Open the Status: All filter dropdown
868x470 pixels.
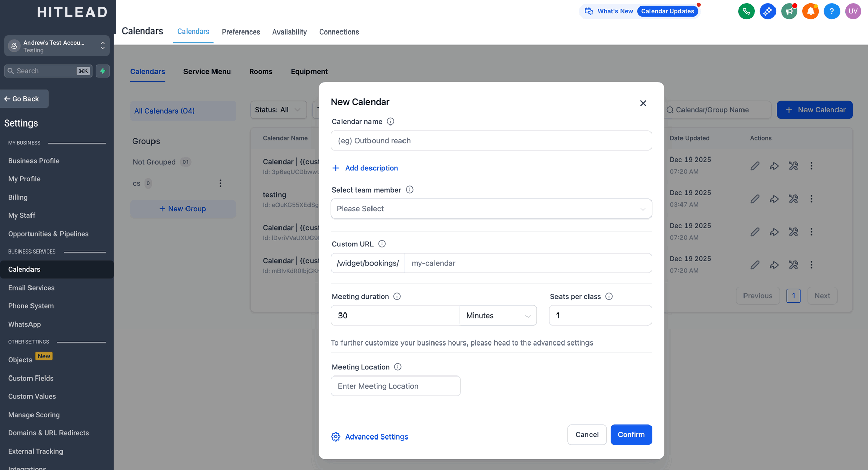(278, 110)
